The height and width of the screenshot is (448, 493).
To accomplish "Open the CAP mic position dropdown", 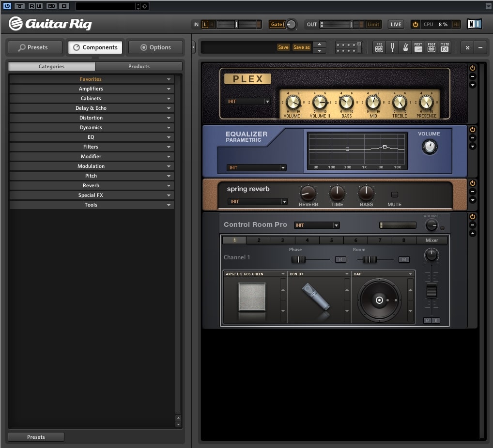I will pos(383,274).
